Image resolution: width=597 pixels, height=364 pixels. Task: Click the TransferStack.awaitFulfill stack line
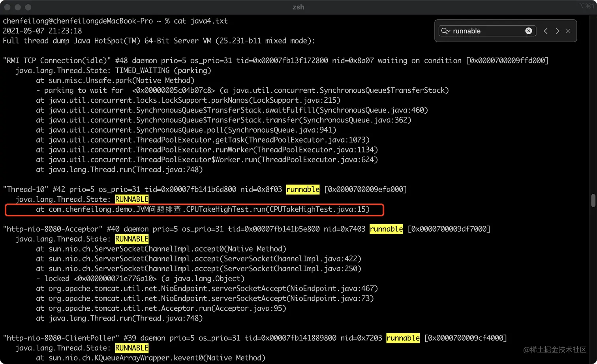tap(232, 110)
